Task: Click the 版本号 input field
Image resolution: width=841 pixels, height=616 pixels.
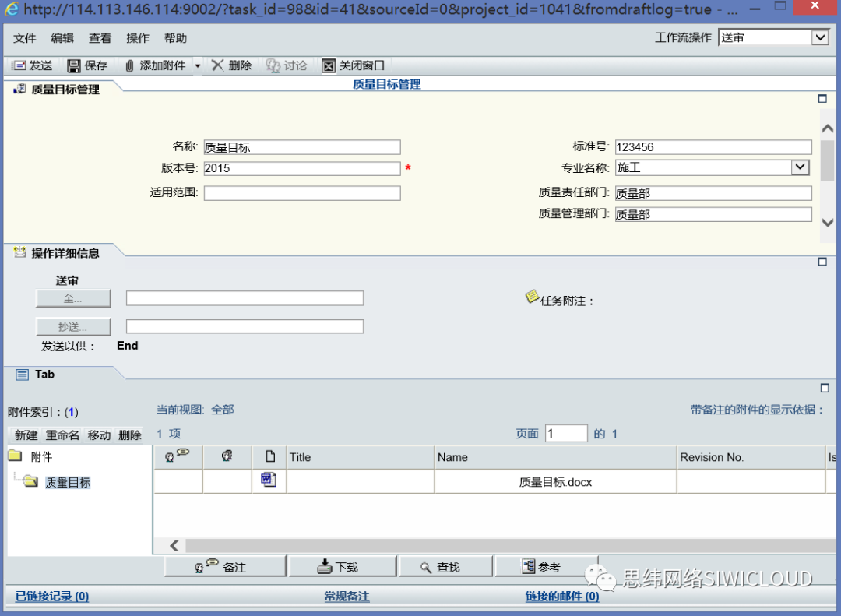Action: [302, 168]
